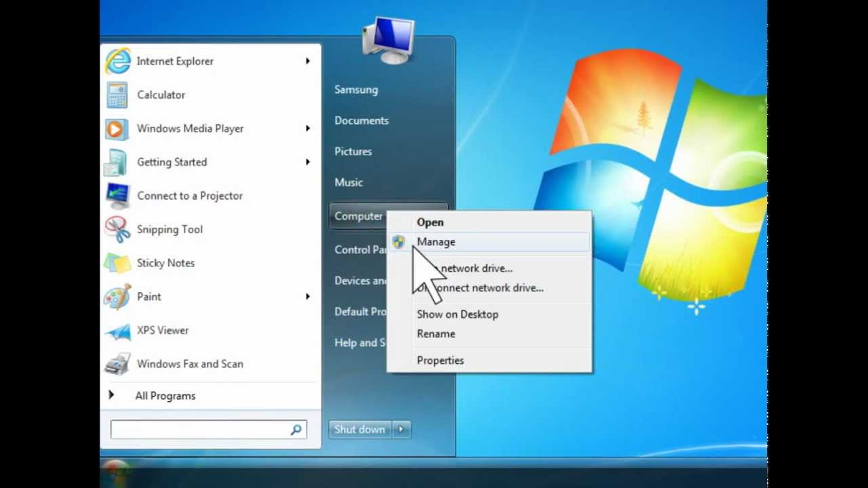Click the Connect to a Projector icon
The width and height of the screenshot is (868, 488).
pos(117,196)
